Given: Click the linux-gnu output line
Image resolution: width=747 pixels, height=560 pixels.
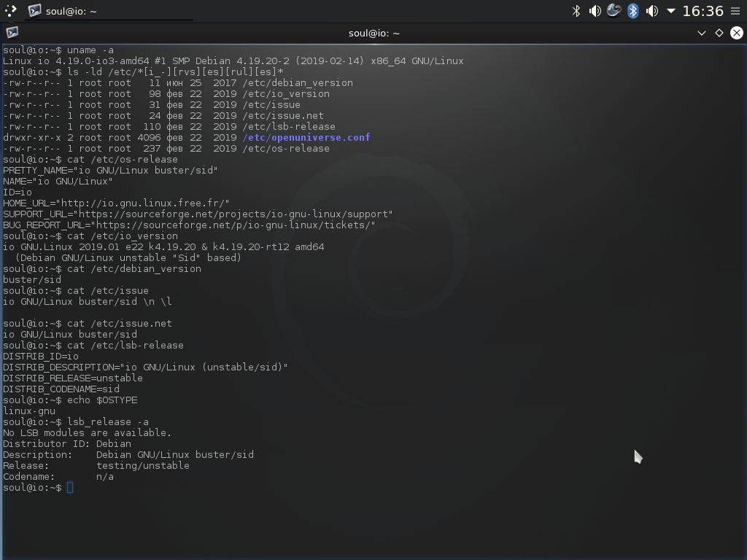Looking at the screenshot, I should click(29, 411).
